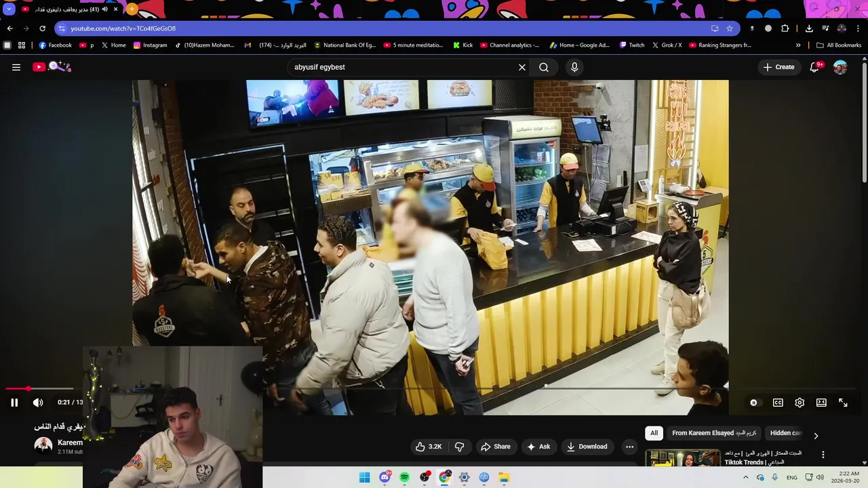Open the Create menu

pos(778,67)
